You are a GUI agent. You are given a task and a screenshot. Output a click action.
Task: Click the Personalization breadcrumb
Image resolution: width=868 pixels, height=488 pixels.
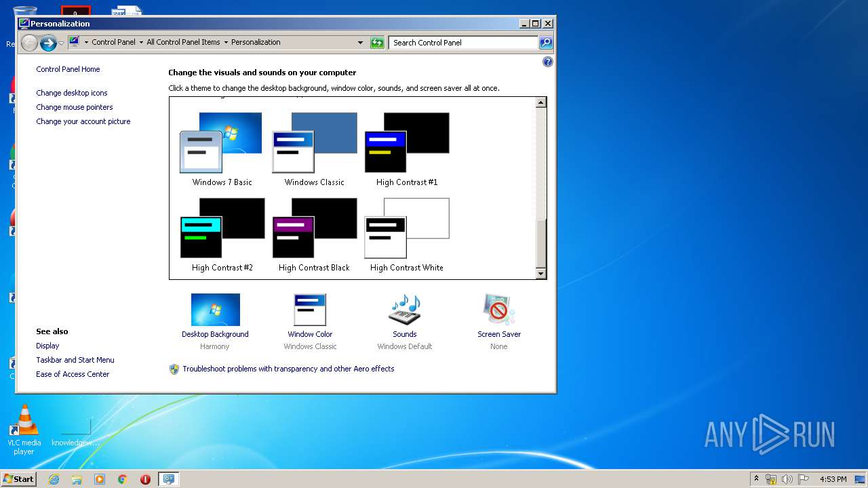pyautogui.click(x=256, y=42)
